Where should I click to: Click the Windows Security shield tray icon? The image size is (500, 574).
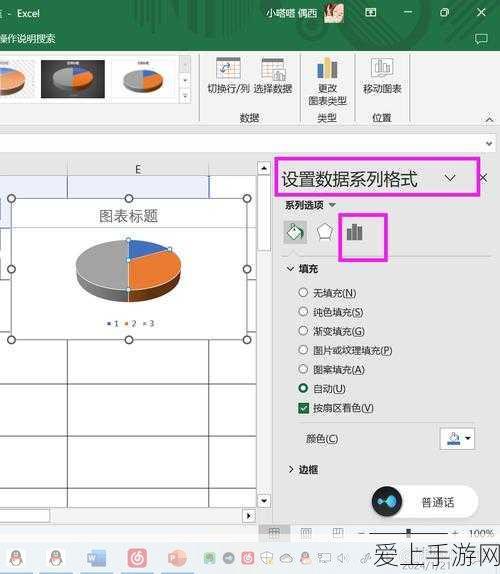tap(266, 558)
